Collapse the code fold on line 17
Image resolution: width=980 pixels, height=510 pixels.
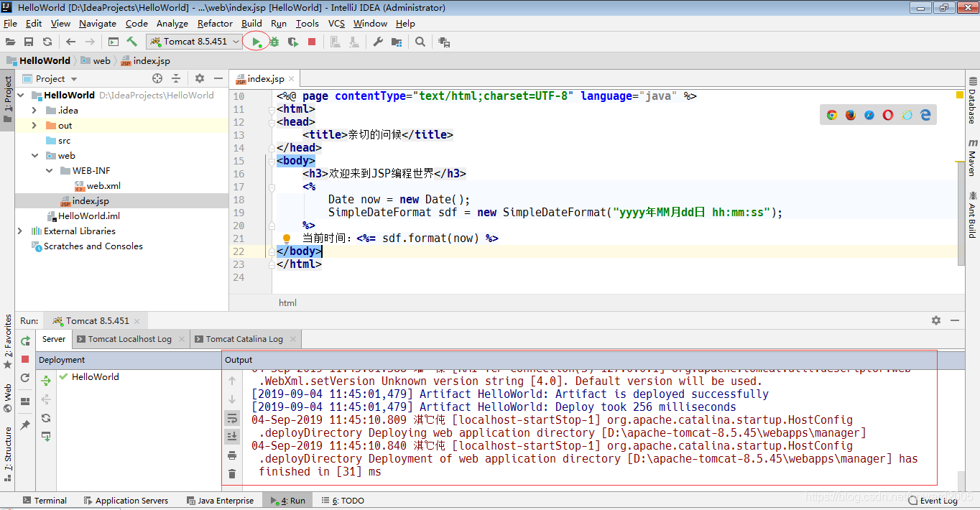coord(273,187)
